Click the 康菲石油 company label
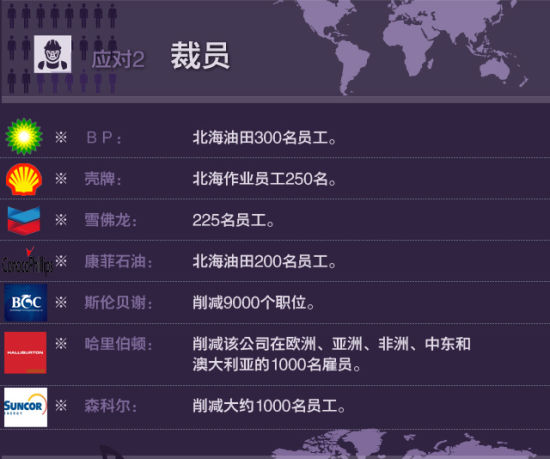Viewport: 550px width, 459px height. (118, 262)
